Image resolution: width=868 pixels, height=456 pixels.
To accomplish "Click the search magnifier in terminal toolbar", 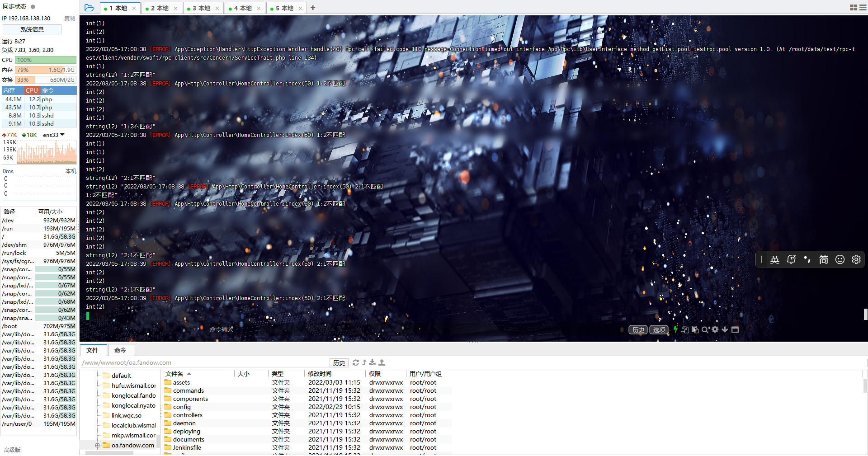I will pyautogui.click(x=705, y=329).
